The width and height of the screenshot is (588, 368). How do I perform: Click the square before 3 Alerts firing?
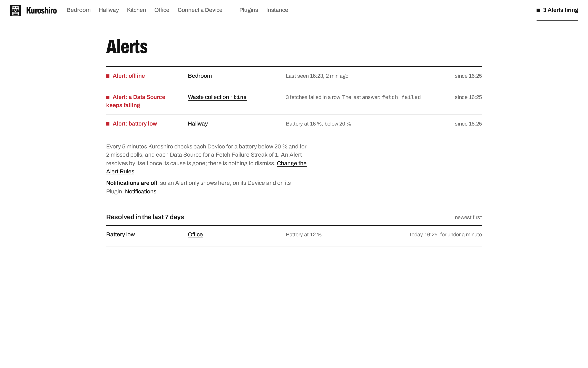click(x=538, y=10)
